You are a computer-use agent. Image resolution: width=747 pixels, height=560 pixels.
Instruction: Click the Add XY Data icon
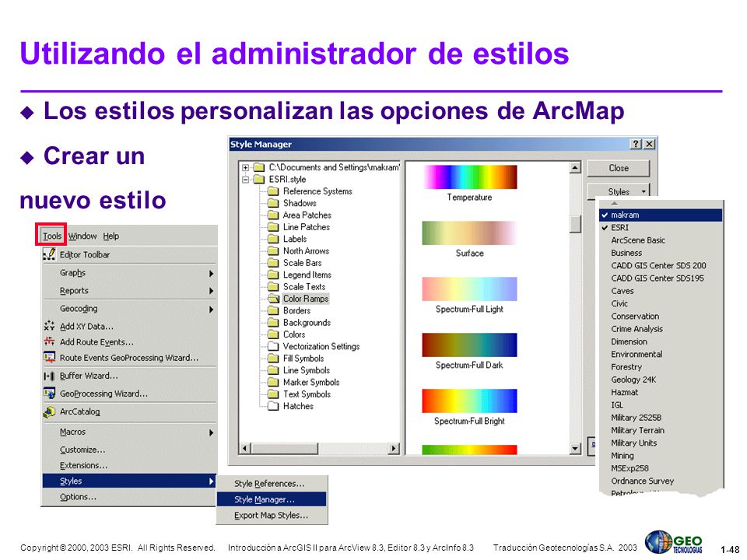(x=49, y=326)
